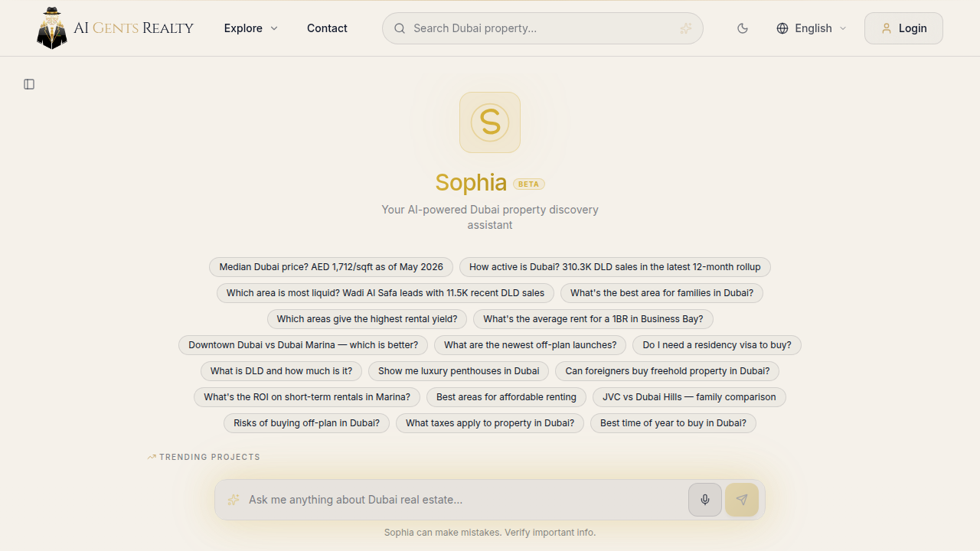980x551 pixels.
Task: Focus the Search Dubai property field
Action: (x=543, y=28)
